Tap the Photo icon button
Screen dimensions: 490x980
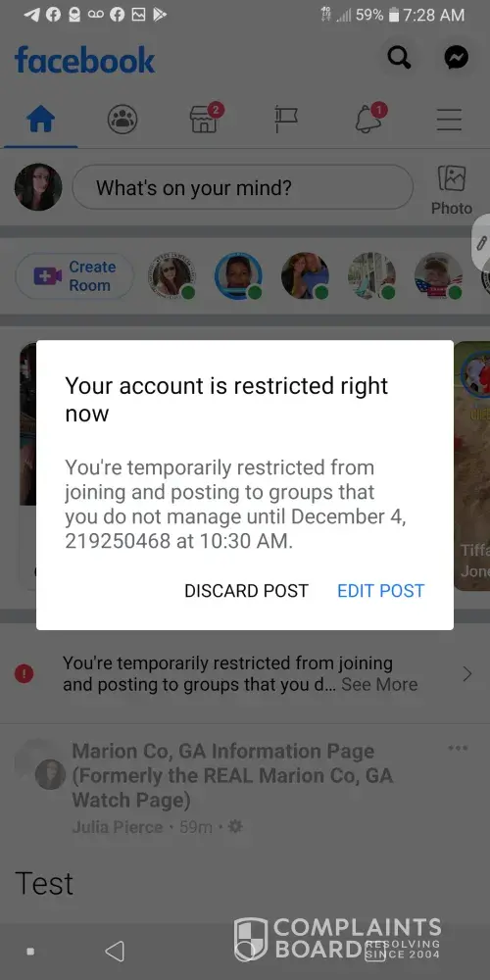coord(451,189)
